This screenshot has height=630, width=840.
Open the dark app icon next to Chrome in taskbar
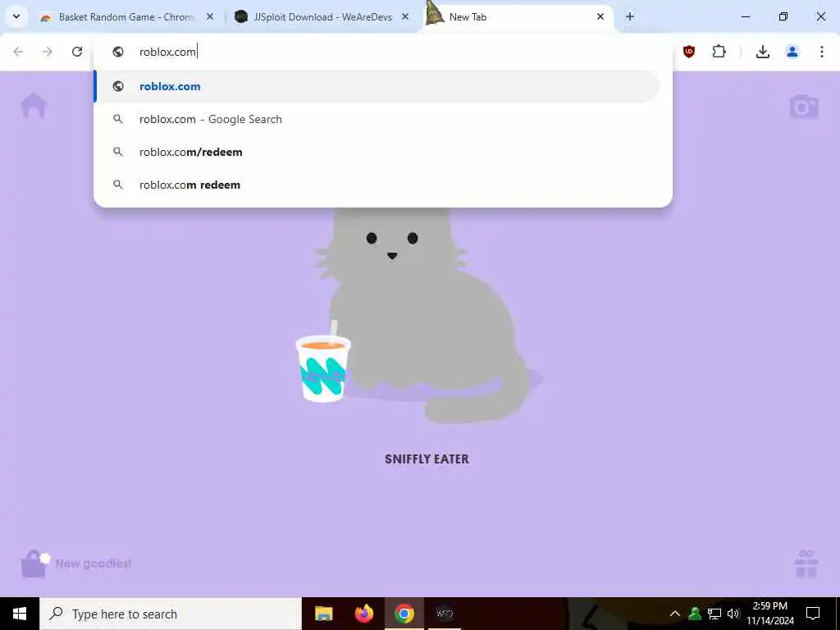pos(445,614)
